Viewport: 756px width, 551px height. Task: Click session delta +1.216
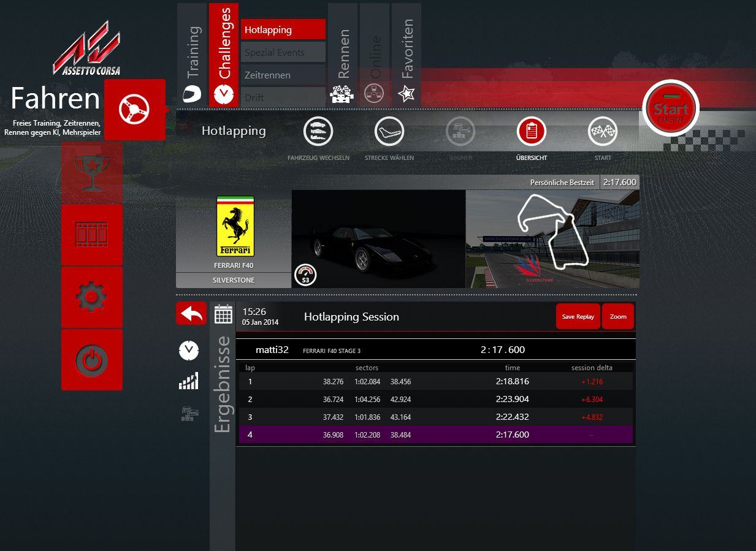[592, 382]
